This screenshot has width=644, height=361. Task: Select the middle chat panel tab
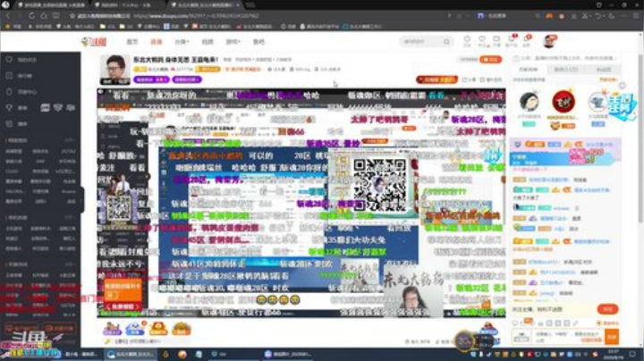pyautogui.click(x=565, y=70)
